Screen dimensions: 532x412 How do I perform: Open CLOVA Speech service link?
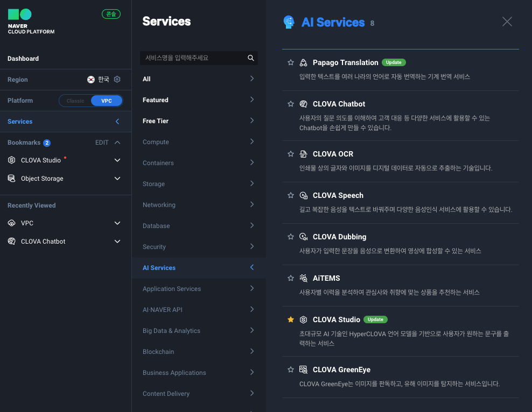[x=338, y=195]
